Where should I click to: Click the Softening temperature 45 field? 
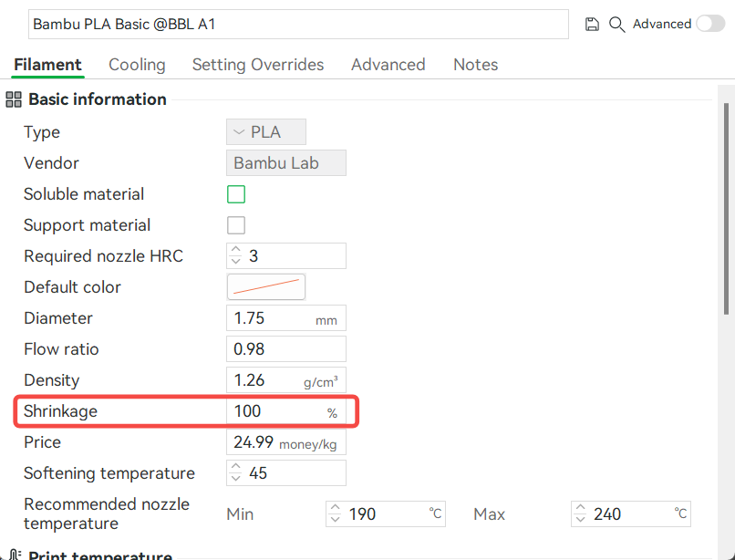[x=286, y=472]
